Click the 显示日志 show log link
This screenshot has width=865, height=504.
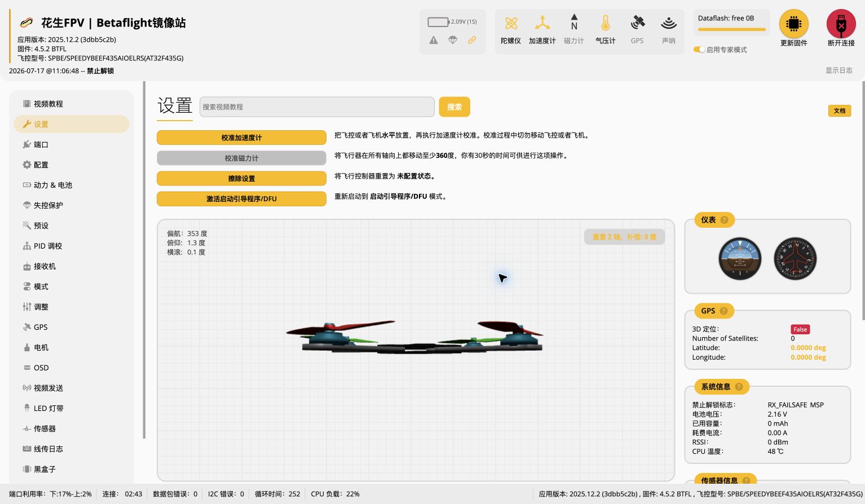[839, 70]
